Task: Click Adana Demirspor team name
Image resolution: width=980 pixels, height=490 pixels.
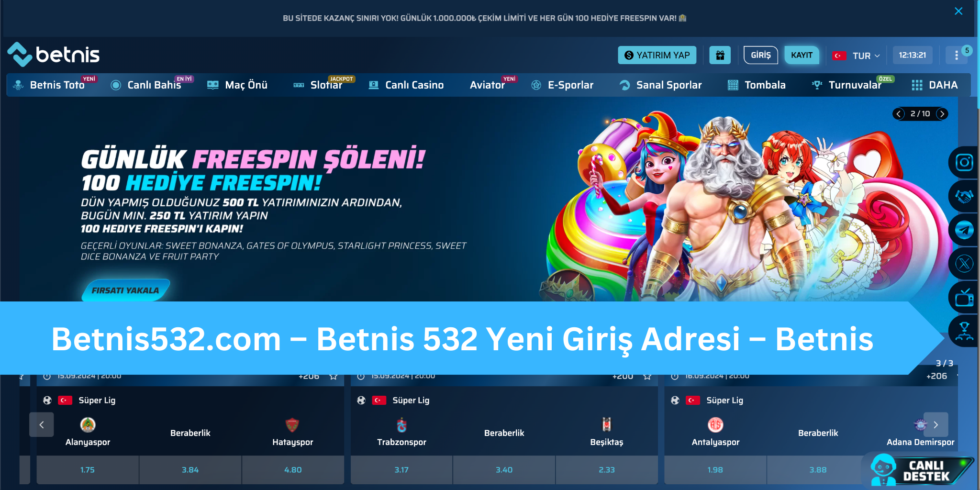Action: tap(920, 442)
